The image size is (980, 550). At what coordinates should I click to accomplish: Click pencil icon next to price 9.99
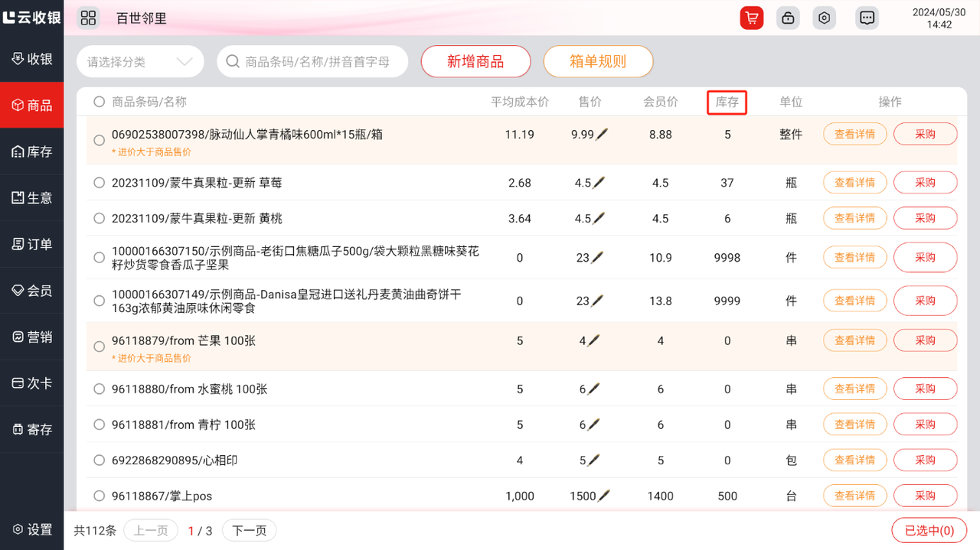603,135
